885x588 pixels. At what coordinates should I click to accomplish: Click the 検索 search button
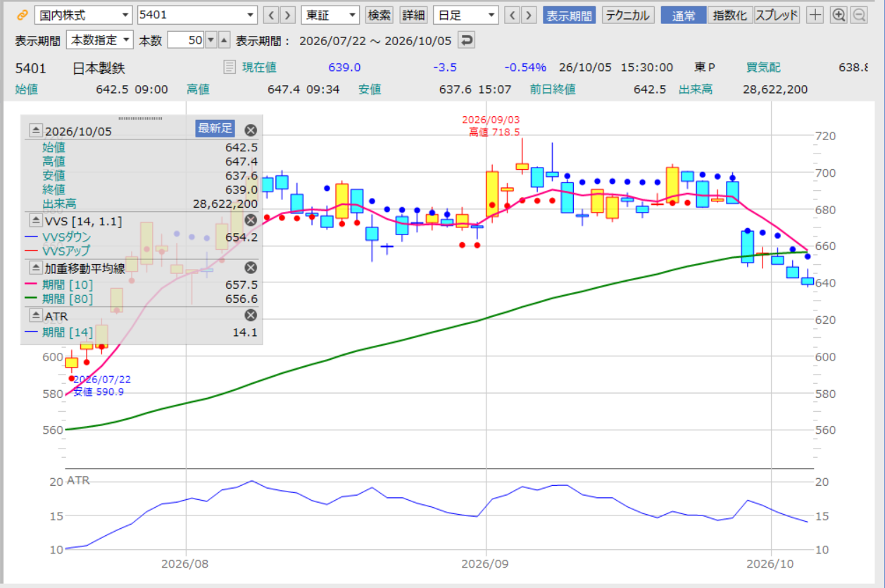[x=379, y=15]
